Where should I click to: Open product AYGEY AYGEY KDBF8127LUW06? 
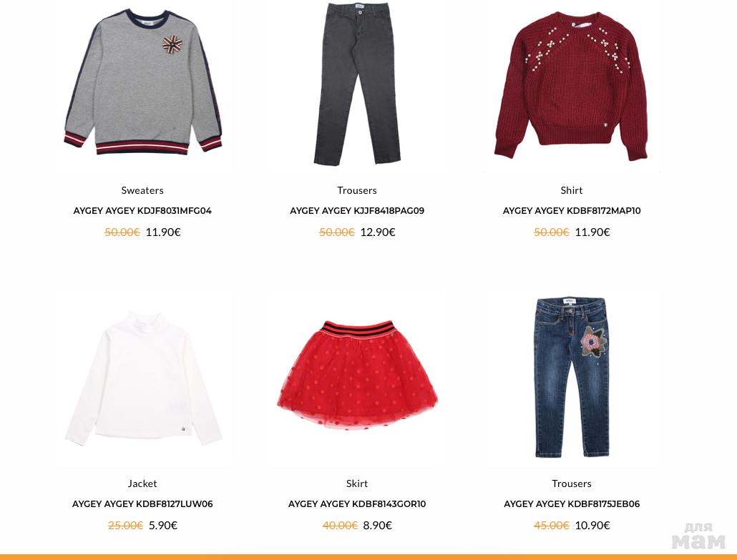pos(142,504)
